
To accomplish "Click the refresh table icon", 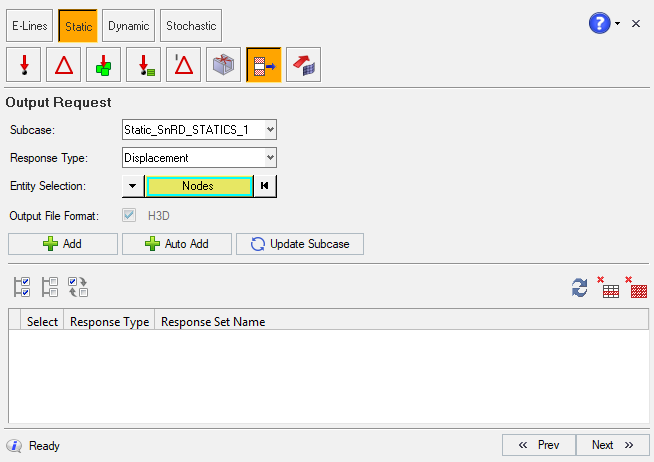I will point(579,288).
